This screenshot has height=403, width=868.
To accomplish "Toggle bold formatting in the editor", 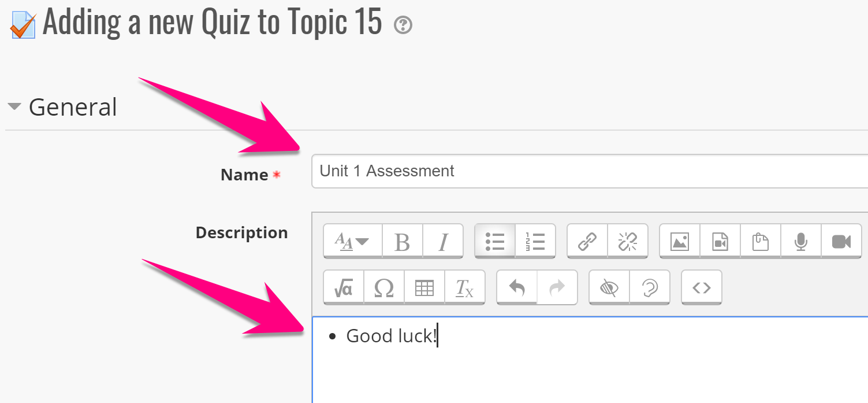I will point(403,241).
